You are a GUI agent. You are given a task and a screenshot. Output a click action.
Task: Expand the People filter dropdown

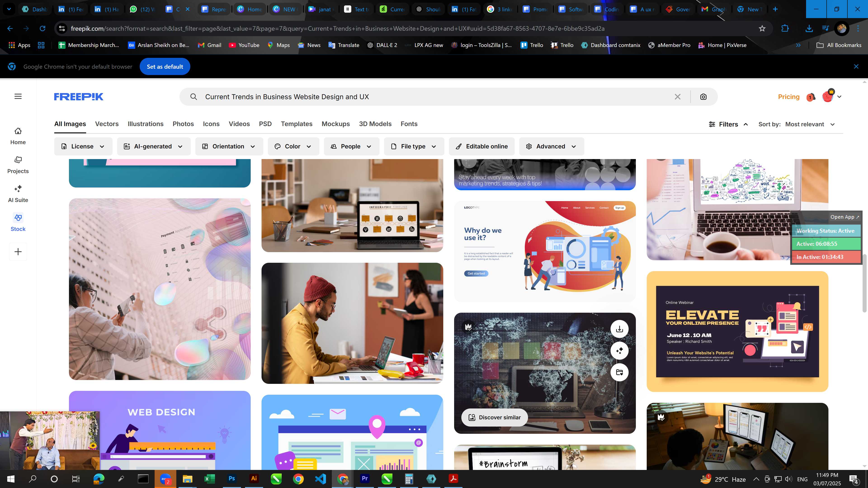[351, 146]
